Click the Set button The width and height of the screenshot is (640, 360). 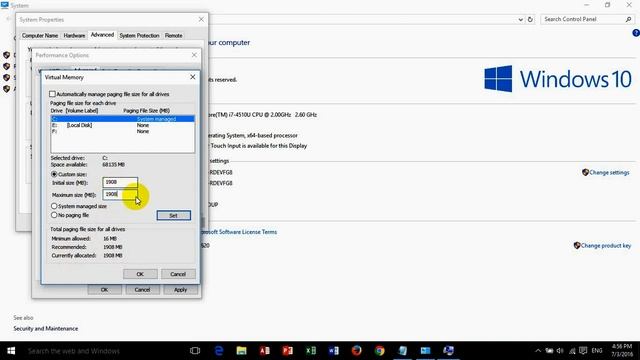coord(173,216)
